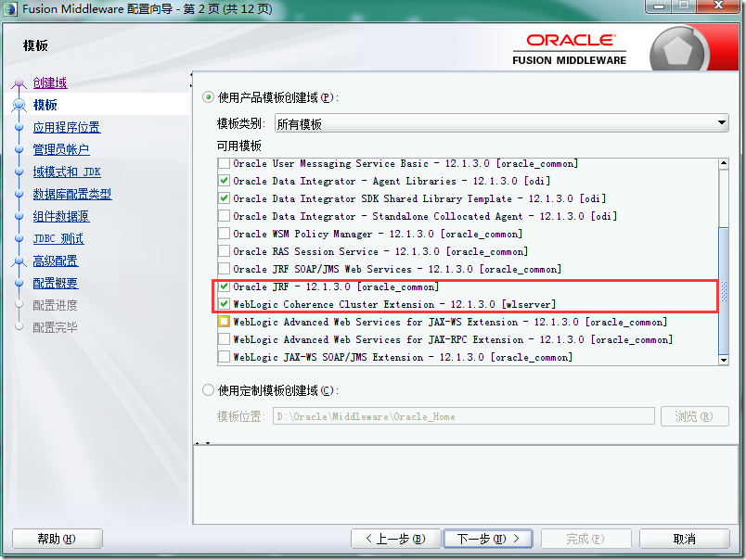Click the 组件数据源 step bullet icon
Screen dimensions: 746x560
click(19, 216)
